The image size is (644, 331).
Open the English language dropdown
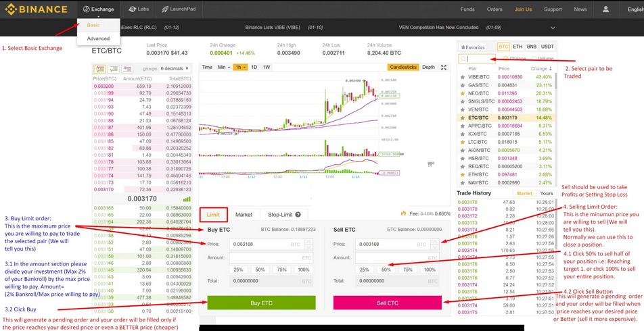pos(635,9)
